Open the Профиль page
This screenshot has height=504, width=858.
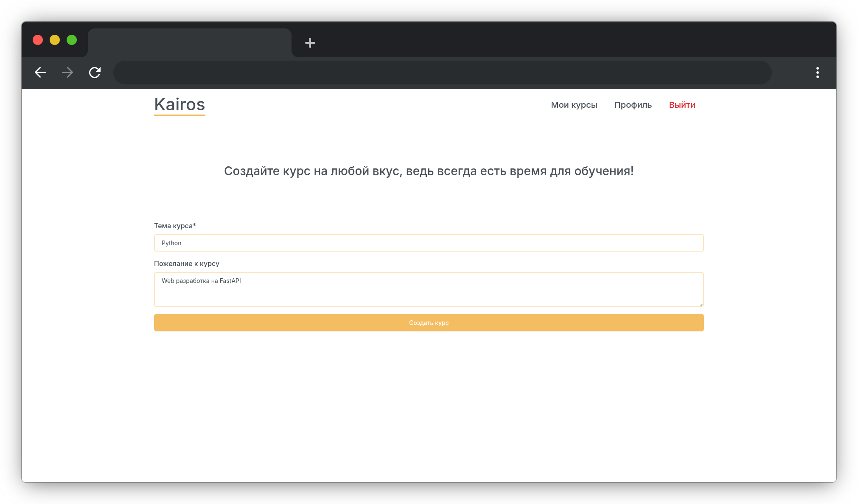(633, 105)
